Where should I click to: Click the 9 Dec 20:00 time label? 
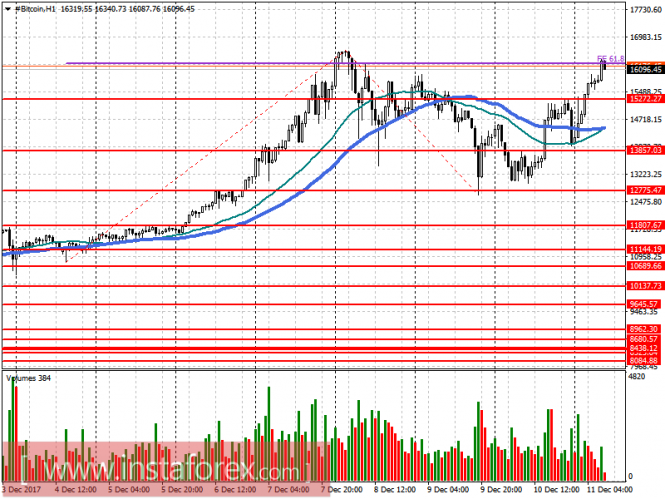(500, 491)
